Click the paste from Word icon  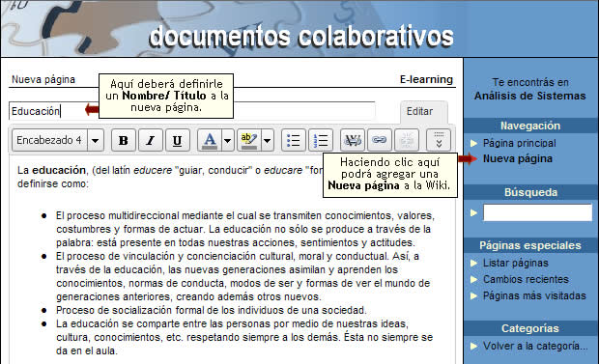(x=353, y=140)
